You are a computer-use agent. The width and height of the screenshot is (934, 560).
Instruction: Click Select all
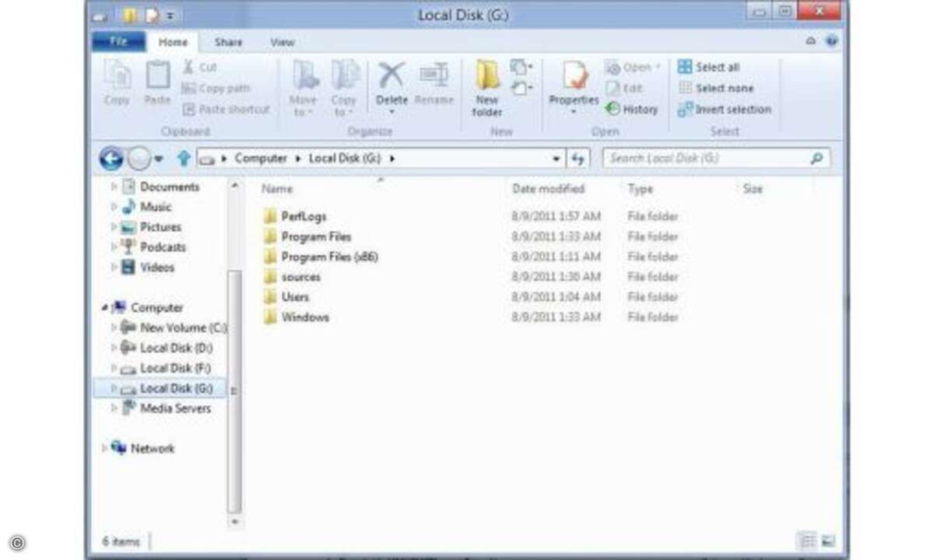708,67
